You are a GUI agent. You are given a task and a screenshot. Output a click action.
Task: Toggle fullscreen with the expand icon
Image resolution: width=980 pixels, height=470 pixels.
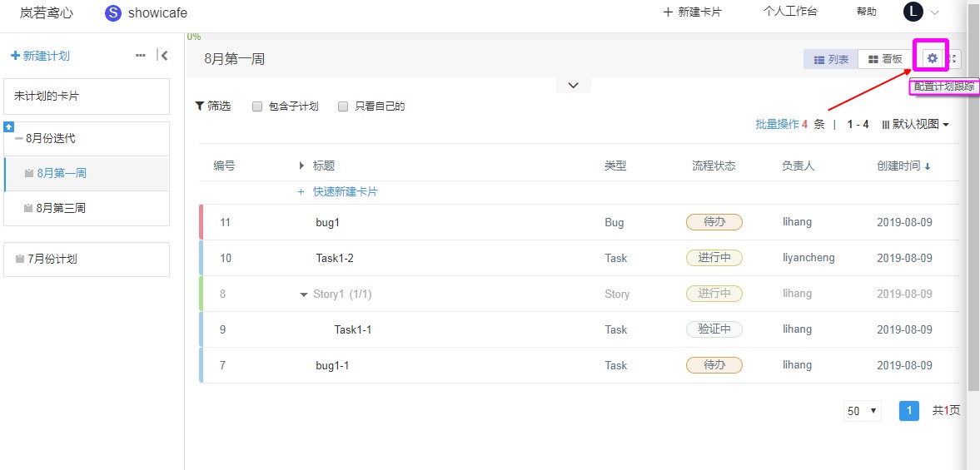pos(953,59)
